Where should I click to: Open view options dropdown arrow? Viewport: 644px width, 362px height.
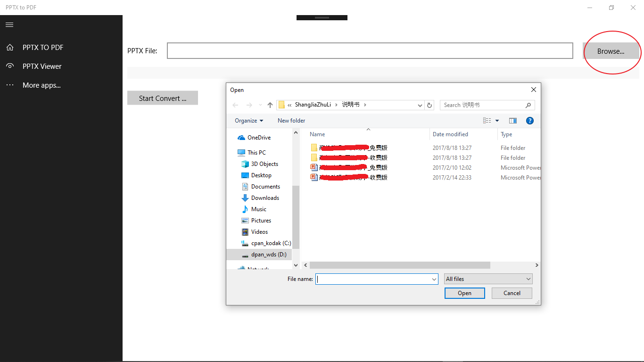tap(497, 121)
